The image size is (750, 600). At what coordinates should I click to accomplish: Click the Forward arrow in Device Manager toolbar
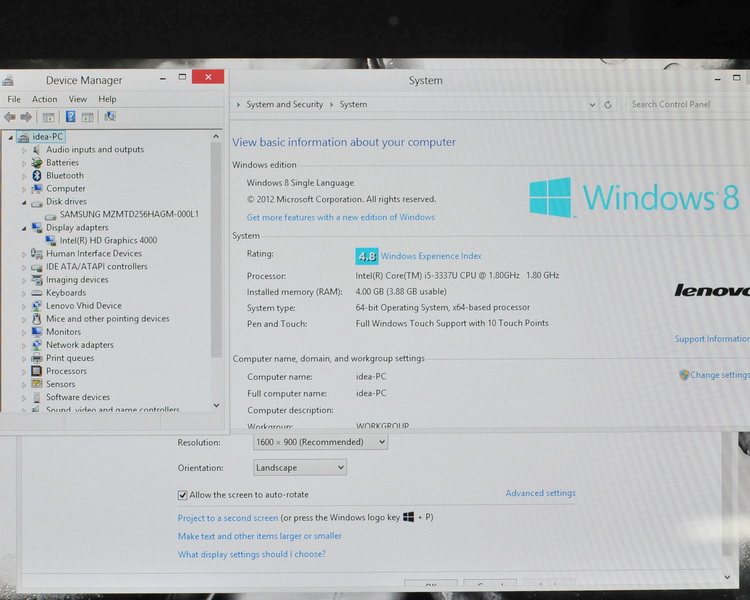point(26,117)
